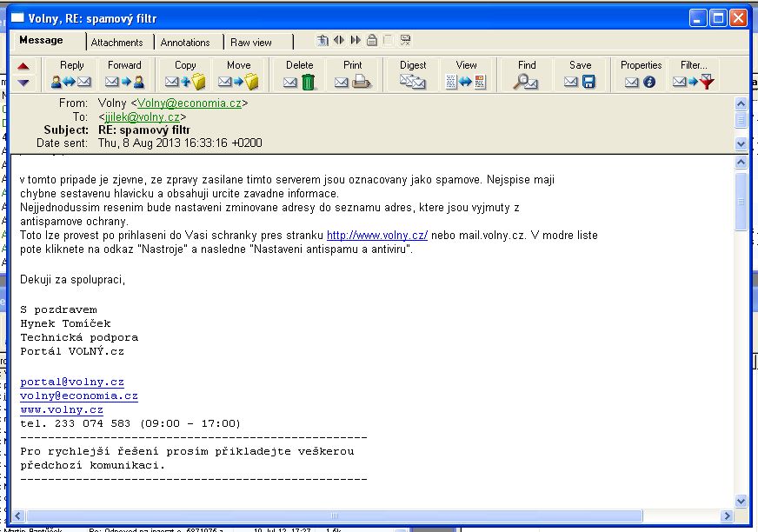Move message to folder with Move button
Screen dimensions: 758x532
click(238, 75)
